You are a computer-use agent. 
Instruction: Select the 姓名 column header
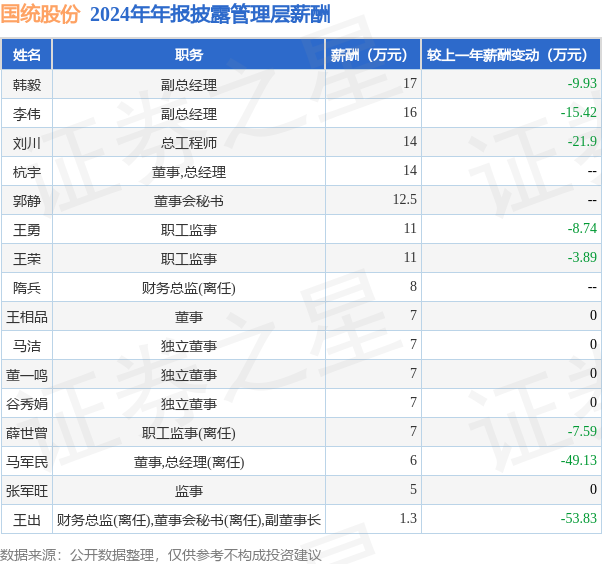coord(26,55)
